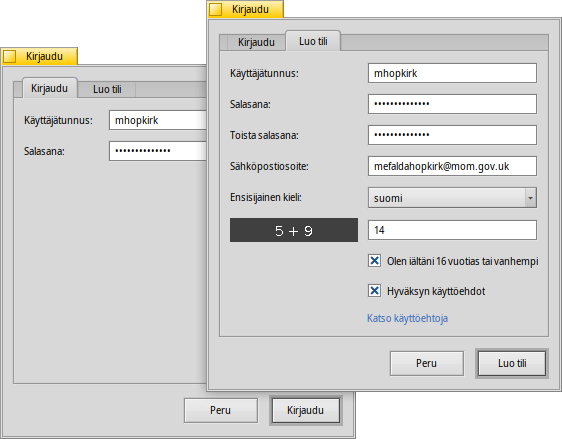The height and width of the screenshot is (439, 562).
Task: Click the Toista salasana: label text
Action: pyautogui.click(x=264, y=135)
